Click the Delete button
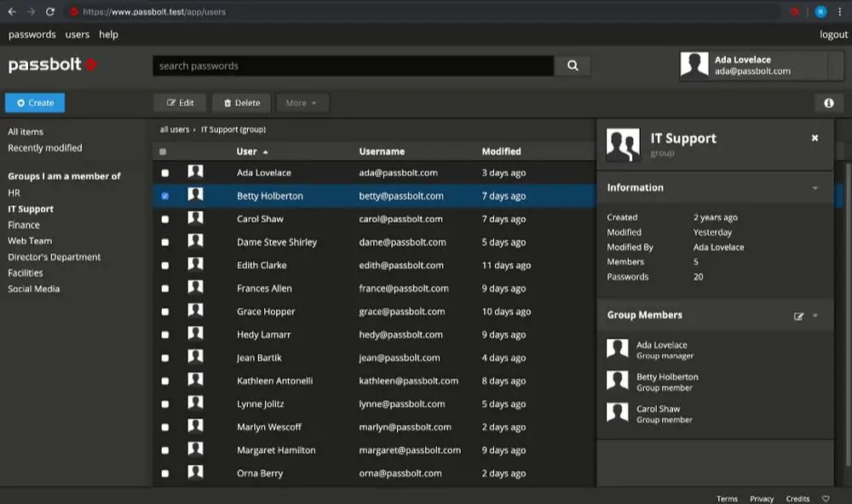The width and height of the screenshot is (852, 504). [x=242, y=103]
